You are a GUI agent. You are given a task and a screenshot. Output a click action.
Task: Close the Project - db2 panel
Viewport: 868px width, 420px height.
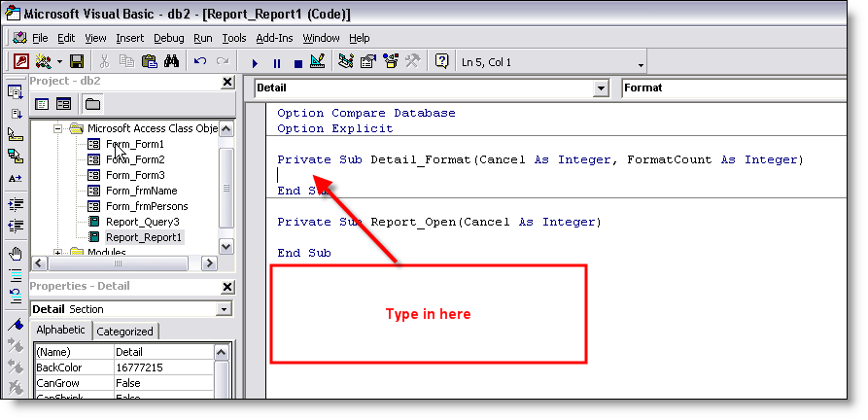pos(227,83)
